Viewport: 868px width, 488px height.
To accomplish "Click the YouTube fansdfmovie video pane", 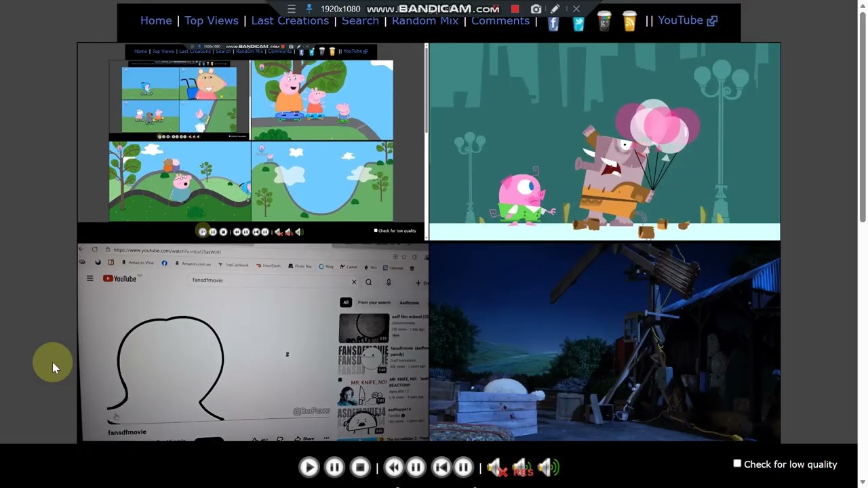I will tap(253, 342).
